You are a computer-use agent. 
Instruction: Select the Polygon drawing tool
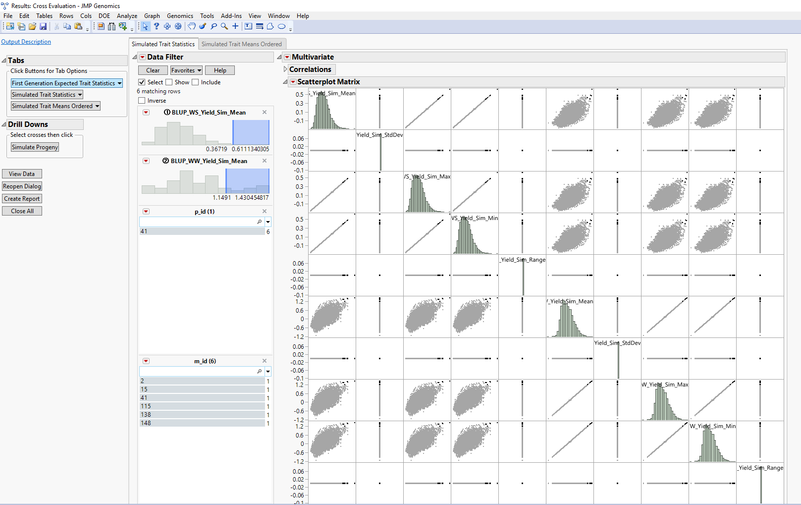click(x=270, y=26)
